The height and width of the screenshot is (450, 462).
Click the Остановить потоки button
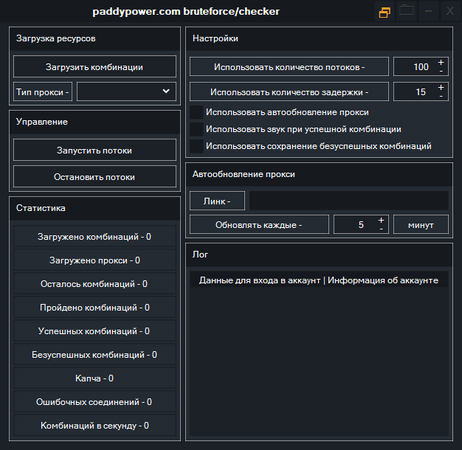point(95,177)
